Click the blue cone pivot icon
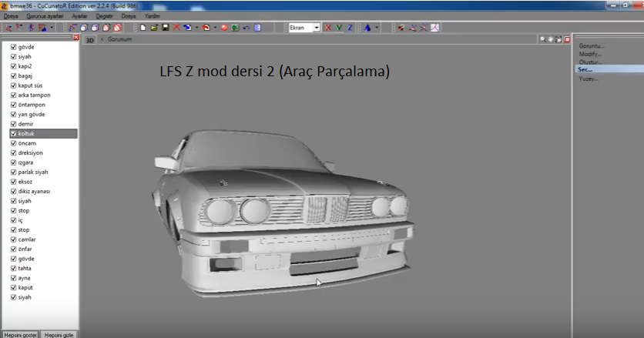The image size is (644, 338). click(x=367, y=28)
